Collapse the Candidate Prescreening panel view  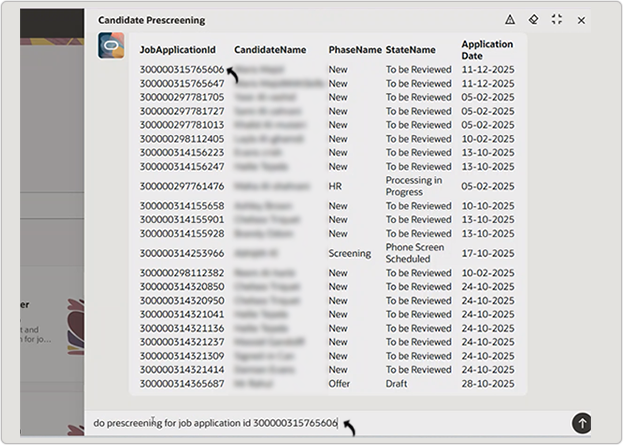coord(557,20)
